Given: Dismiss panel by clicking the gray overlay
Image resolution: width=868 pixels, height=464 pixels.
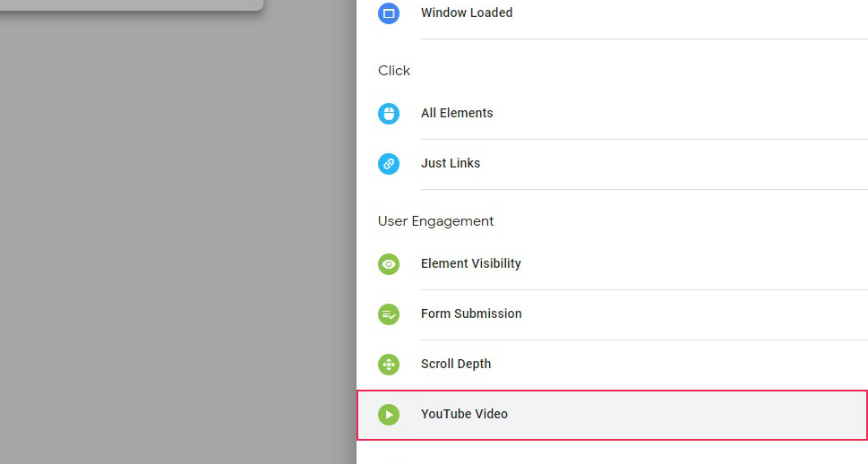Looking at the screenshot, I should coord(177,233).
